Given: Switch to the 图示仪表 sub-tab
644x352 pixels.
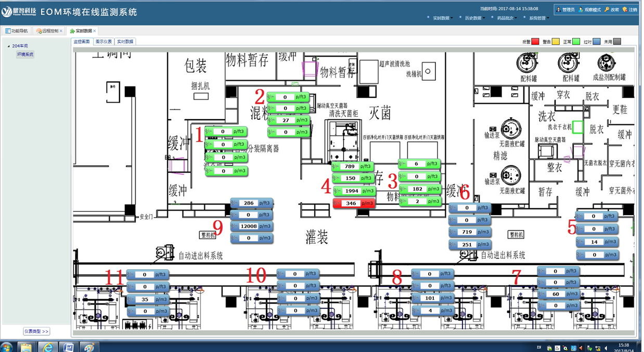Looking at the screenshot, I should click(x=104, y=42).
